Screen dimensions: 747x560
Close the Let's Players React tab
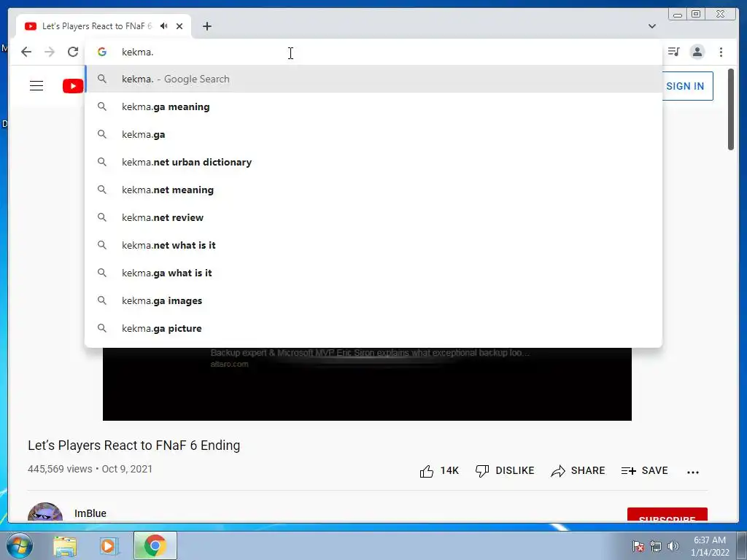point(179,26)
